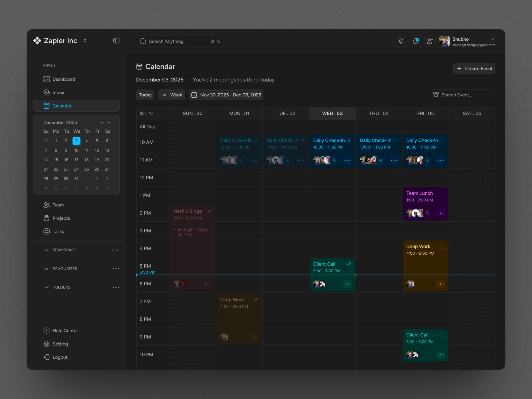The width and height of the screenshot is (532, 399).
Task: Open the Week view dropdown
Action: point(171,95)
